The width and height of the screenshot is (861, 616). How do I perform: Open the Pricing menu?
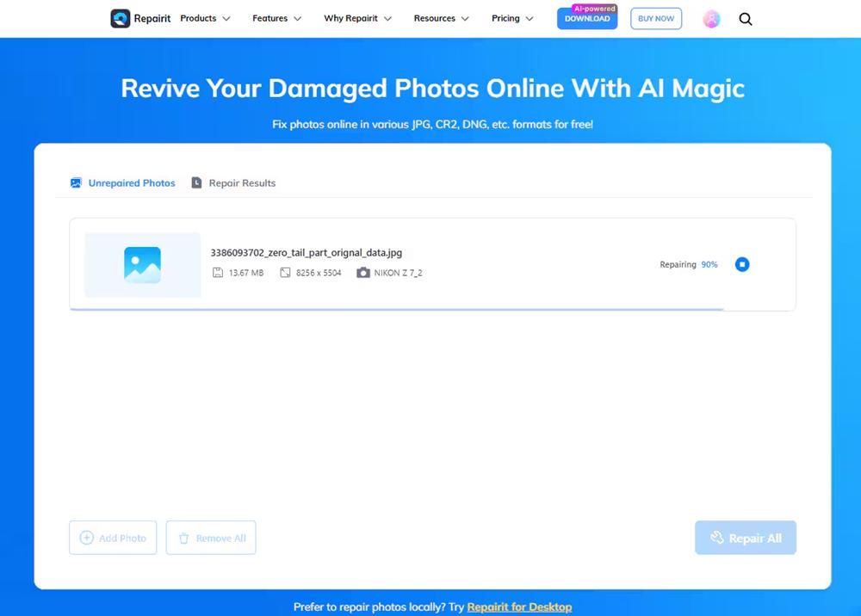(513, 19)
